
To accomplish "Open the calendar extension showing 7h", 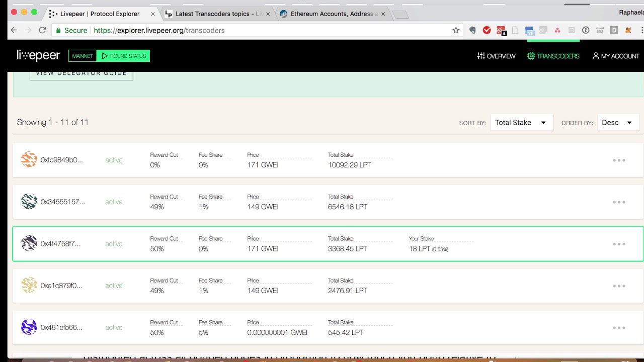I will (x=529, y=31).
